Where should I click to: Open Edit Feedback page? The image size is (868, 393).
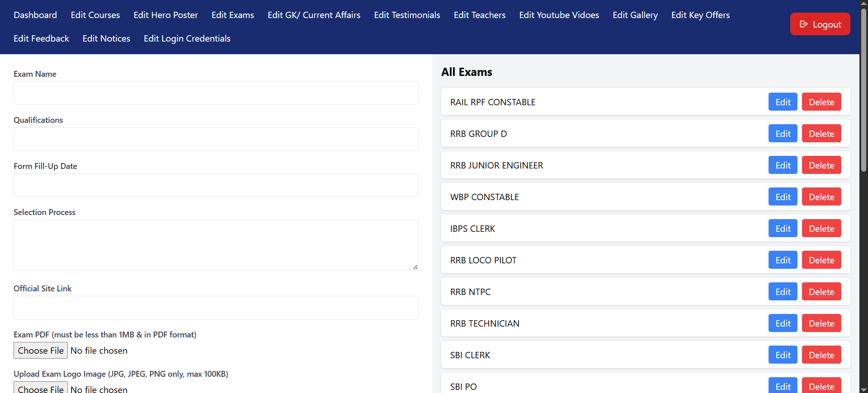tap(41, 38)
